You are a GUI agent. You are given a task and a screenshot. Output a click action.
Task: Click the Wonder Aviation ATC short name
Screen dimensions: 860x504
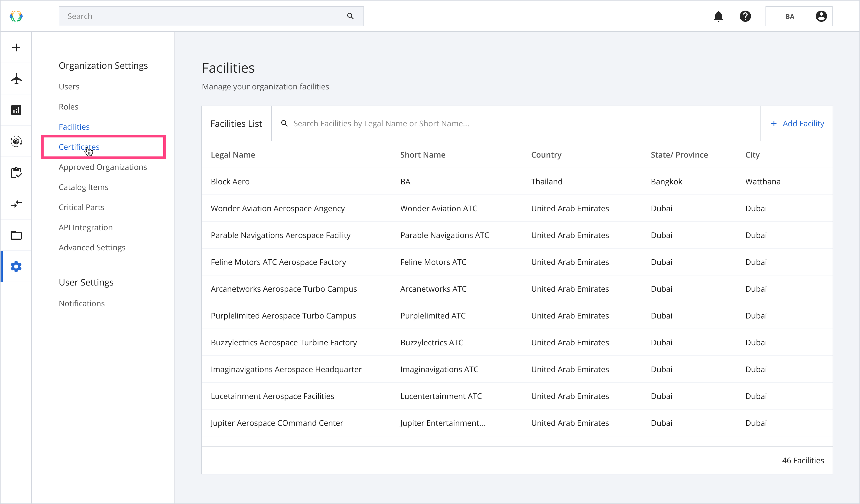(x=439, y=208)
